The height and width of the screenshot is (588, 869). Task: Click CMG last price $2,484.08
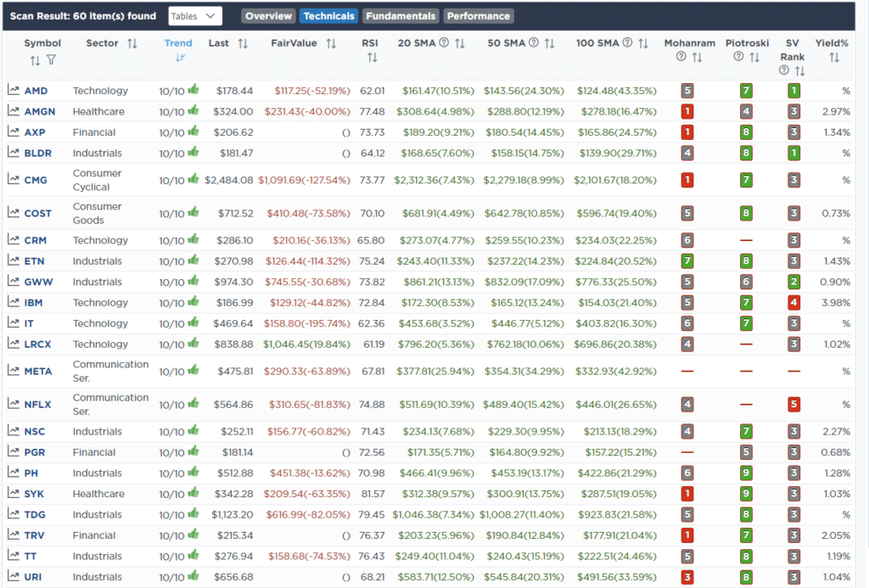(229, 180)
